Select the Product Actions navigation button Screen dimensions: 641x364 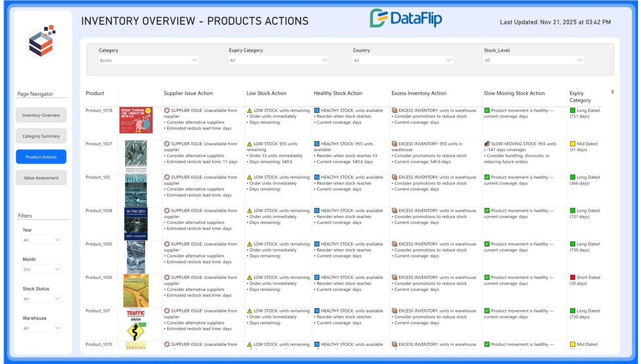pyautogui.click(x=41, y=157)
